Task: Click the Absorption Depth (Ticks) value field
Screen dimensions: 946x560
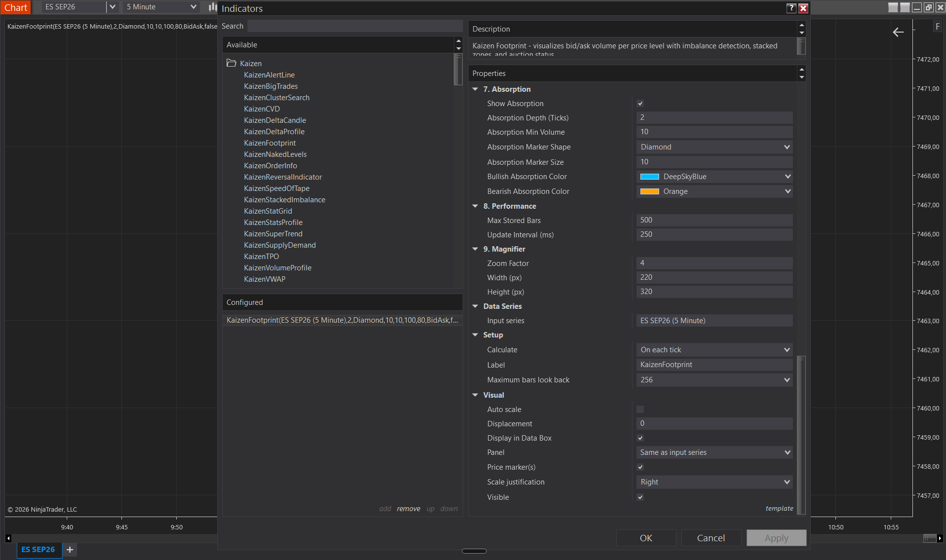Action: (x=714, y=117)
